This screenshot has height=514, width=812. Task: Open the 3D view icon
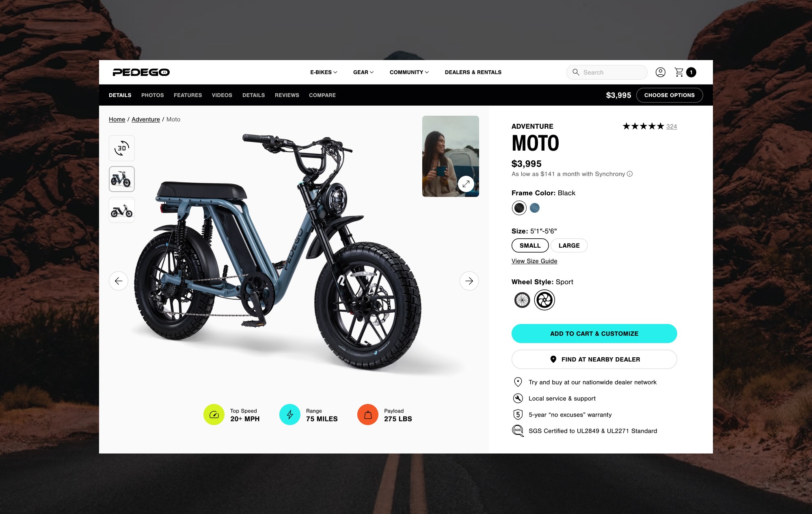[x=122, y=148]
